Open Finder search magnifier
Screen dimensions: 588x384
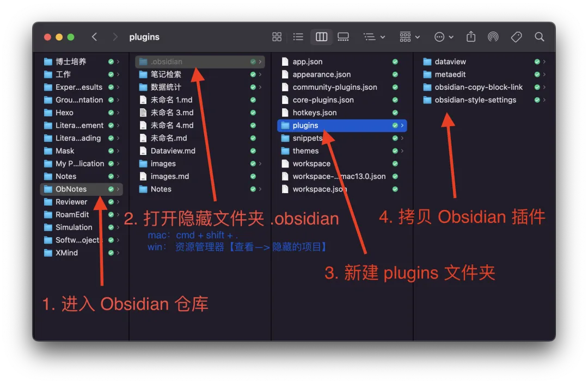click(539, 37)
